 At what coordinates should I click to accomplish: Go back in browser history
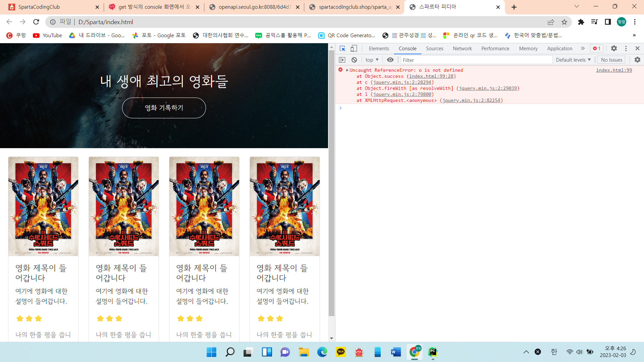[x=9, y=22]
